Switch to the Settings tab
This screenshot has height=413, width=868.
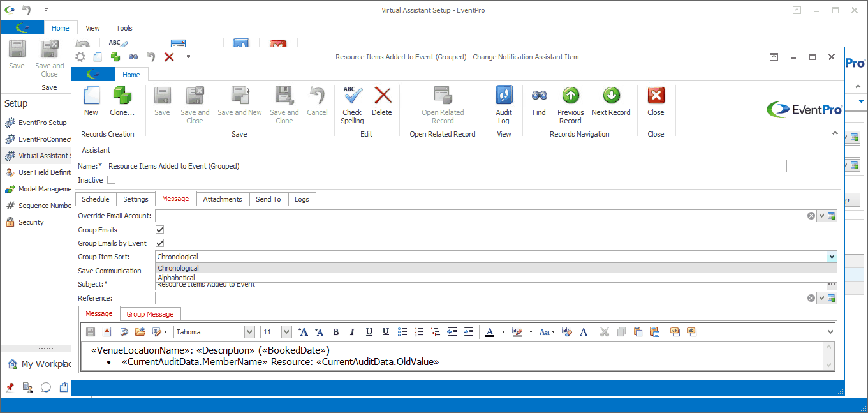(x=136, y=199)
